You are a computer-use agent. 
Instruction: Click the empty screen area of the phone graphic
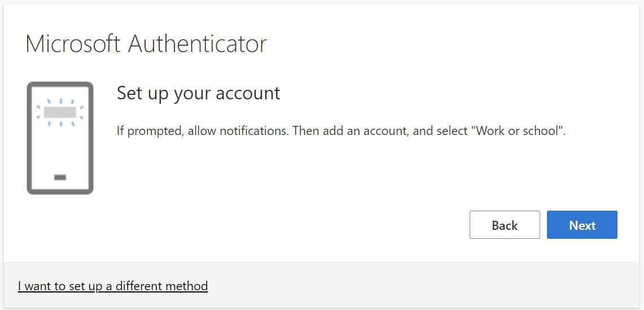tap(60, 147)
